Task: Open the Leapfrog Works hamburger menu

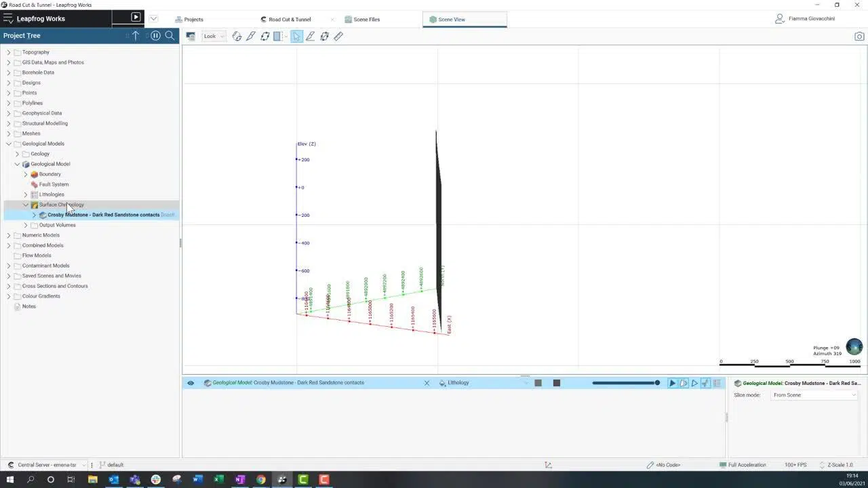Action: [x=8, y=18]
